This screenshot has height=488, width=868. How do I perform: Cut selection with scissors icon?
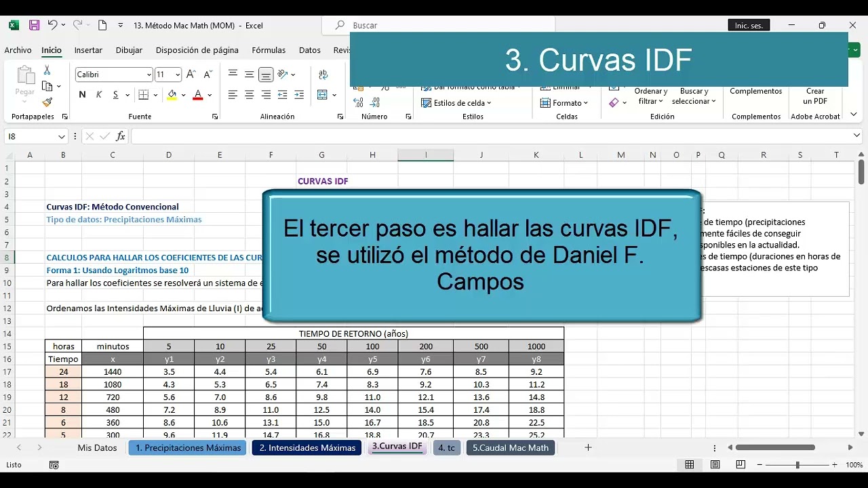[47, 70]
